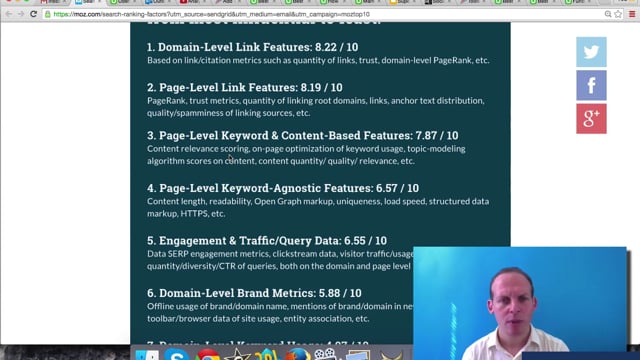The height and width of the screenshot is (360, 640).
Task: Bookmark the page with the star icon
Action: (x=618, y=14)
